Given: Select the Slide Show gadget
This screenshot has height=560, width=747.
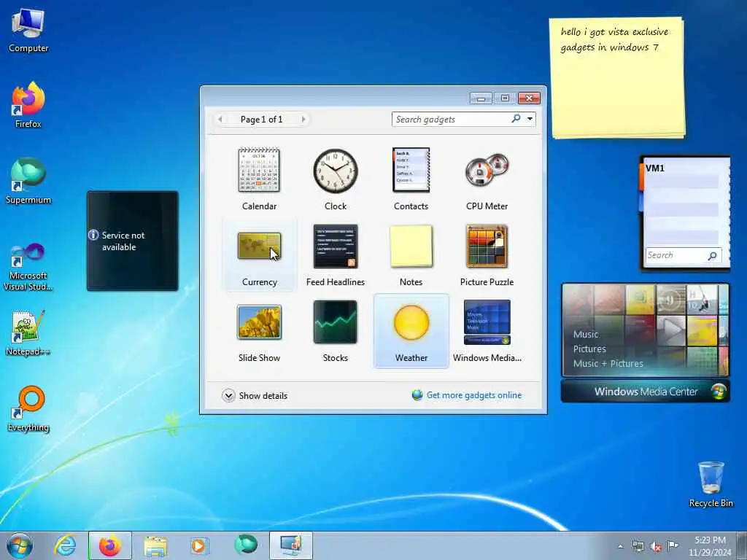Looking at the screenshot, I should click(259, 330).
